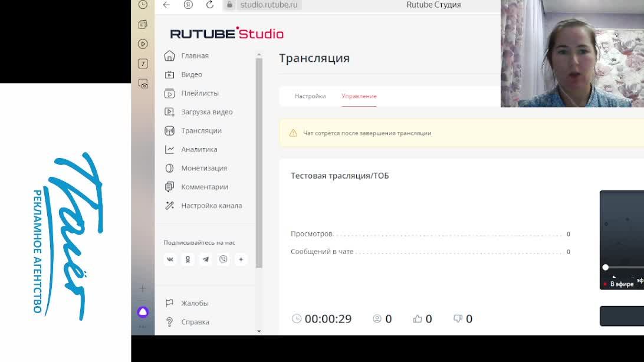This screenshot has width=644, height=362.
Task: Click the Главная house icon
Action: click(x=169, y=56)
